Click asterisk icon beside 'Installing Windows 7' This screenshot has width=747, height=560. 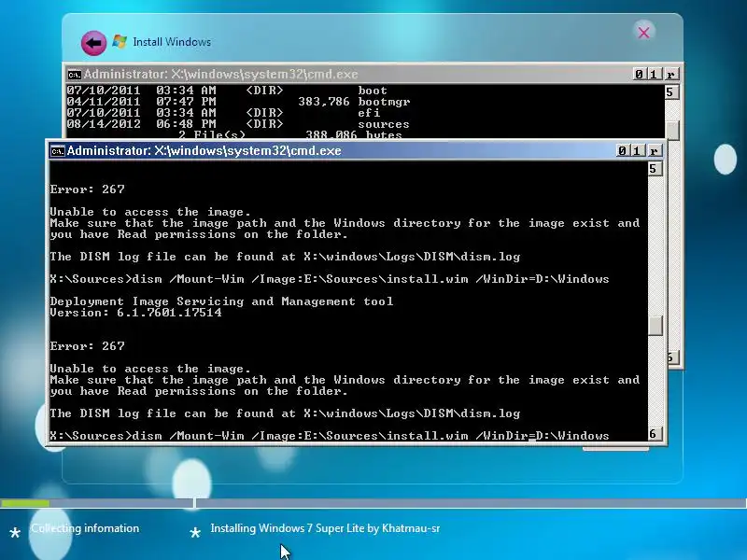[x=195, y=532]
